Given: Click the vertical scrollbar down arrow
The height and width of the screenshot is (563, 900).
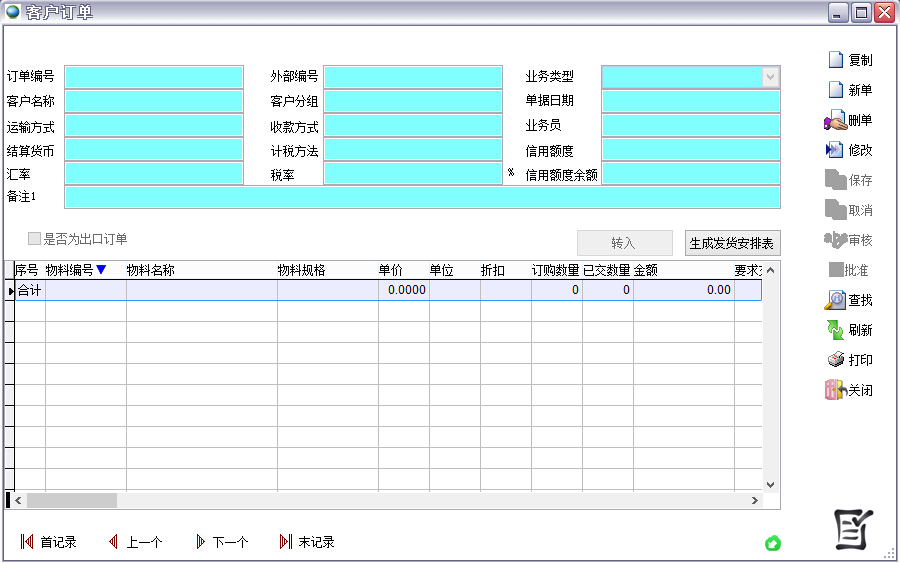Looking at the screenshot, I should click(770, 484).
